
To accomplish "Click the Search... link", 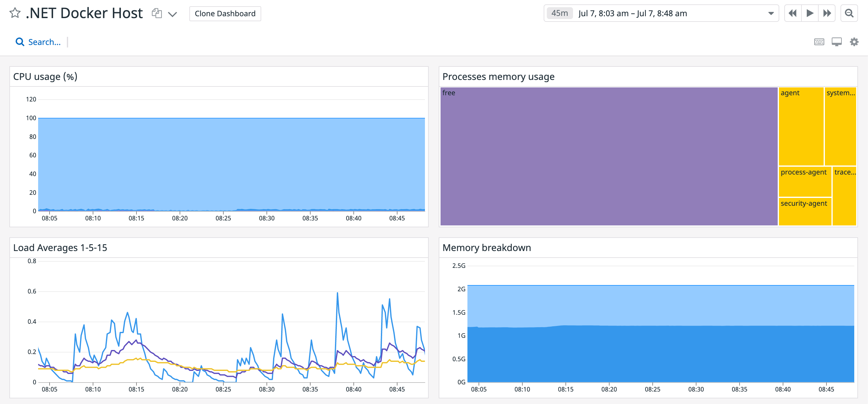I will pyautogui.click(x=44, y=42).
